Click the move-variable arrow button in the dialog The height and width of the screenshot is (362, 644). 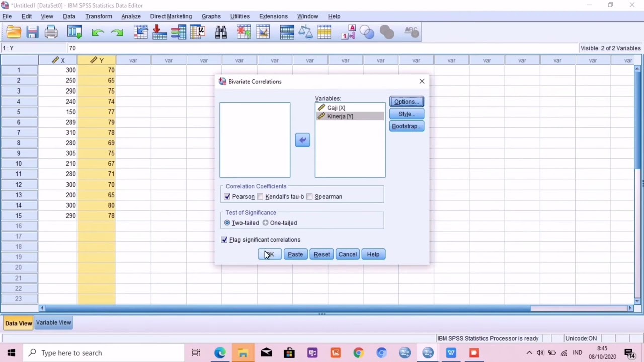(302, 140)
